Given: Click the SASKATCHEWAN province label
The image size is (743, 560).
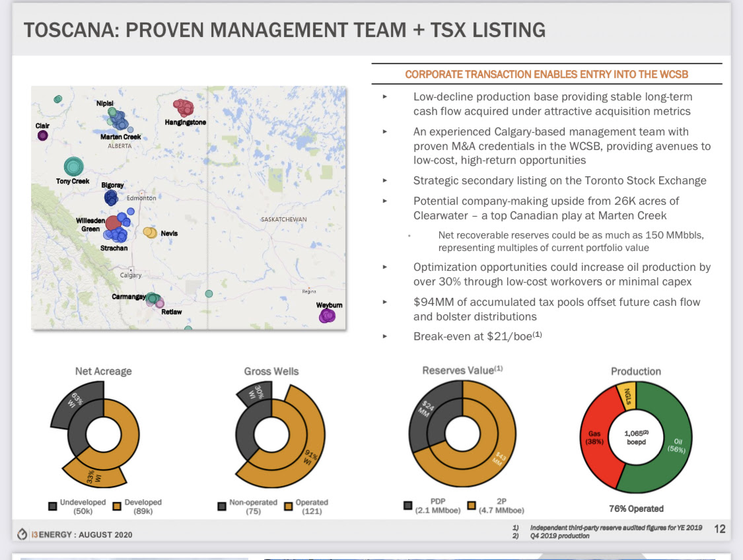Looking at the screenshot, I should (284, 219).
